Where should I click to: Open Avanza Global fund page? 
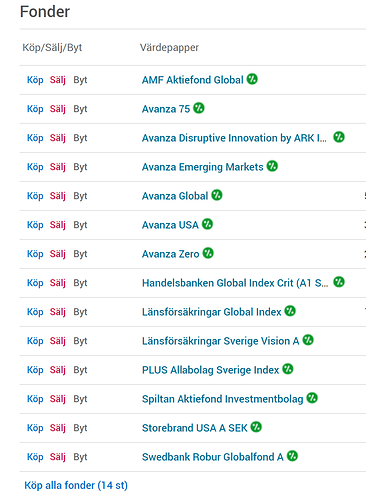[175, 196]
